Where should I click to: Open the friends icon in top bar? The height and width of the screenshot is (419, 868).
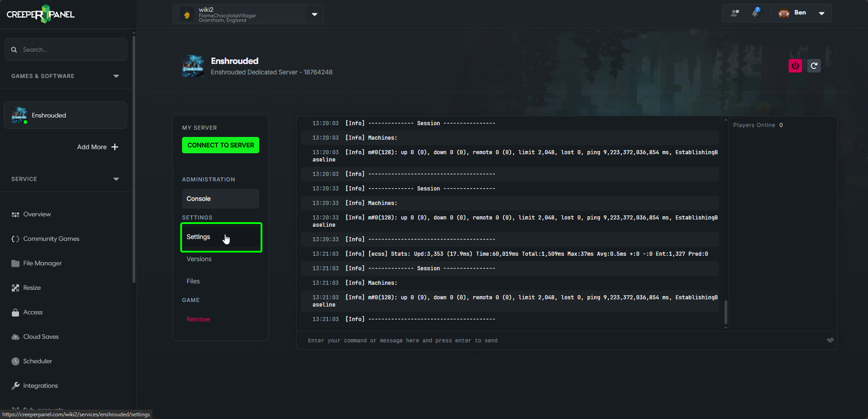(735, 13)
